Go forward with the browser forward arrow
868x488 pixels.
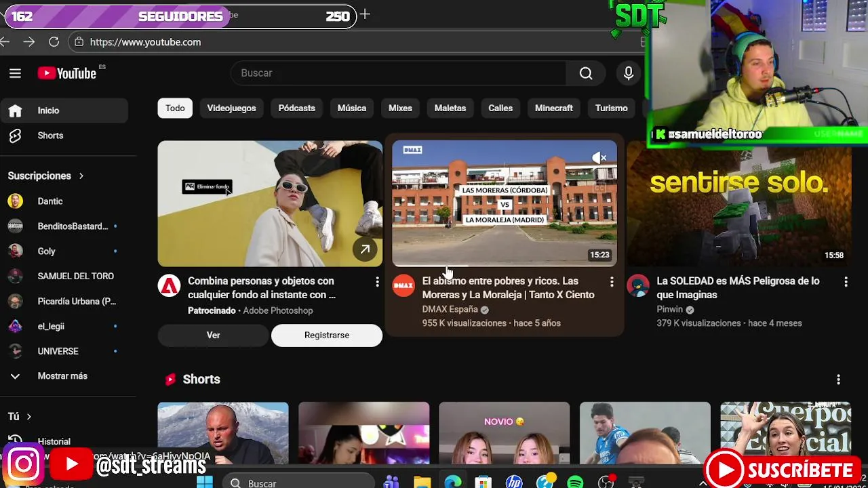(x=28, y=42)
